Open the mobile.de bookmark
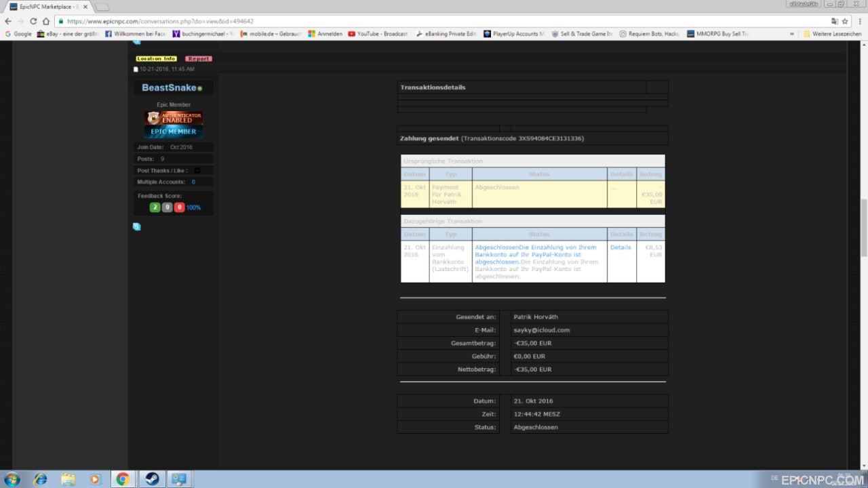 point(271,33)
